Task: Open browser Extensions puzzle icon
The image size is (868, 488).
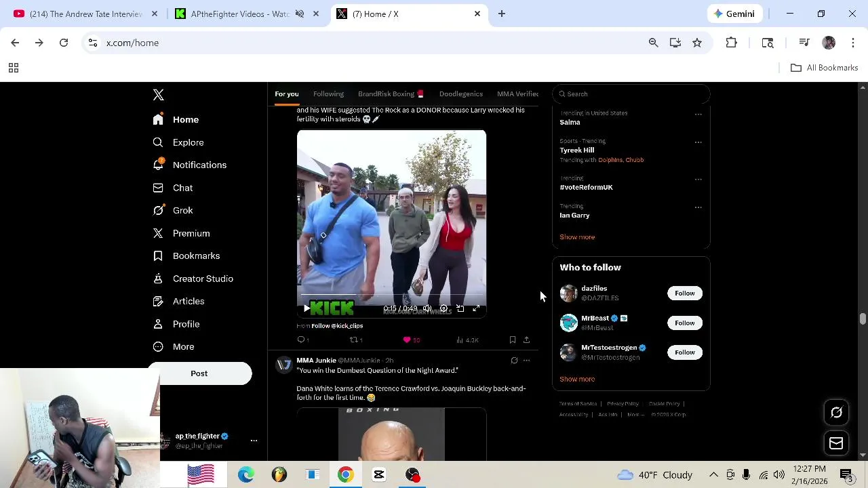Action: click(731, 43)
